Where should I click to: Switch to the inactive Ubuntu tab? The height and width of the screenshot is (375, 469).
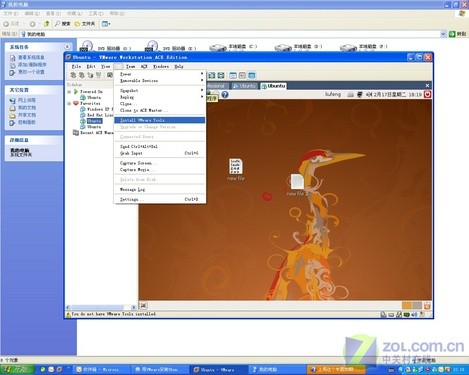245,86
